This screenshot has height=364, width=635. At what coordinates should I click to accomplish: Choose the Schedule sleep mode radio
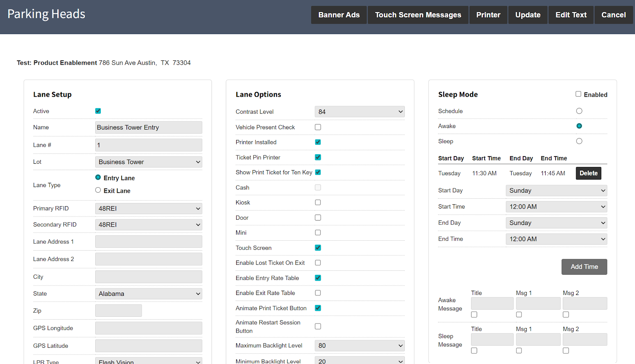579,111
